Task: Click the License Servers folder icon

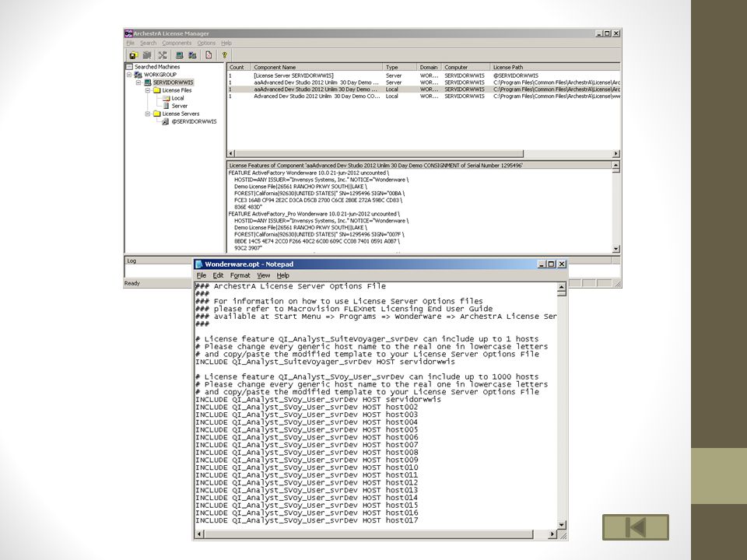Action: [156, 114]
